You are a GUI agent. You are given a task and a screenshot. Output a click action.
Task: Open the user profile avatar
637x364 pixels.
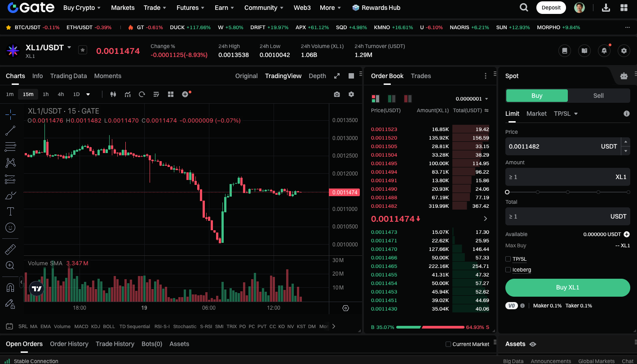tap(579, 8)
